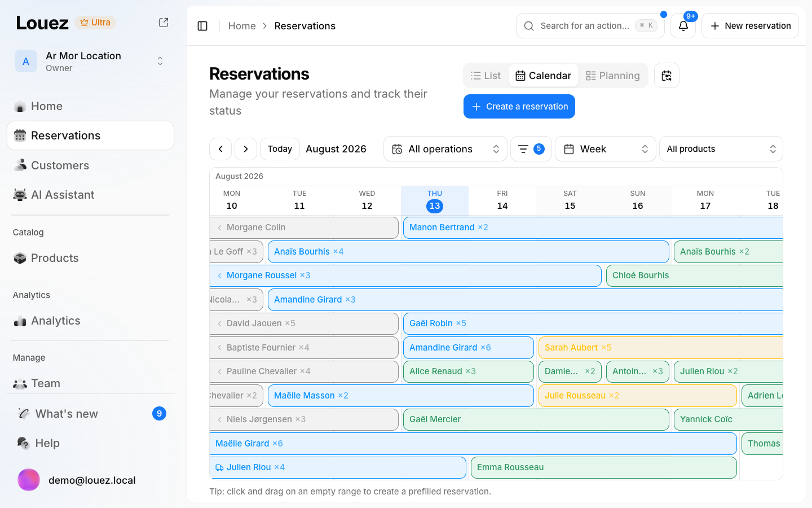The height and width of the screenshot is (508, 812).
Task: Click the Customers sidebar icon
Action: (20, 165)
